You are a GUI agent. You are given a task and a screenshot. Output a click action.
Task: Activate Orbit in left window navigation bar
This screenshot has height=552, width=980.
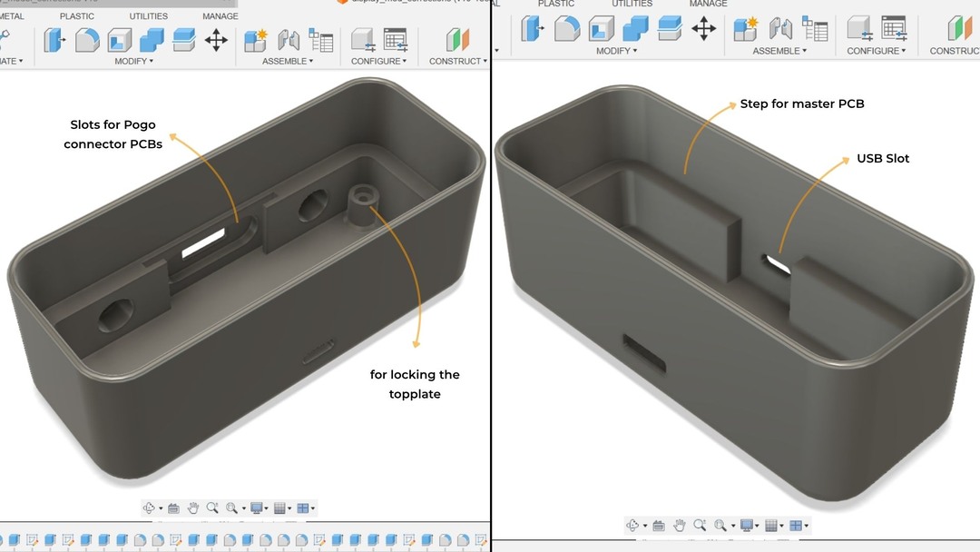click(149, 508)
